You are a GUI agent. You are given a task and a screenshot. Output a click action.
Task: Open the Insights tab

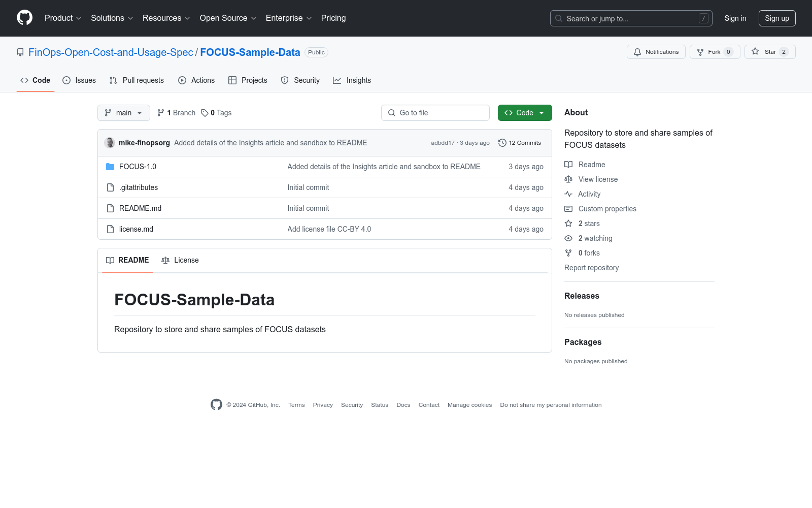[x=352, y=80]
